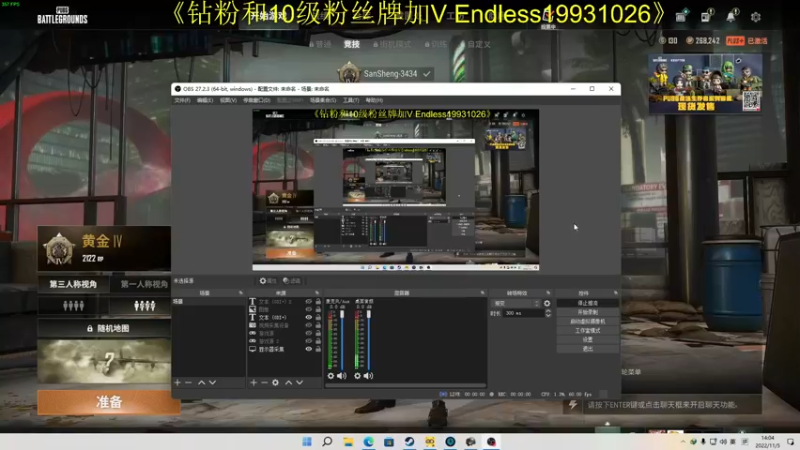
Task: Toggle lock on the 显示器采集 source
Action: point(318,349)
